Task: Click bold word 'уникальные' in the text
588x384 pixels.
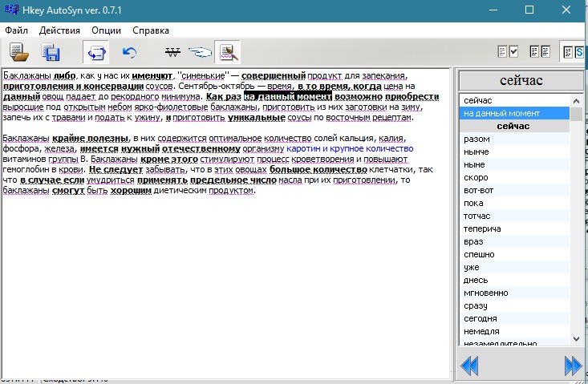Action: (257, 118)
